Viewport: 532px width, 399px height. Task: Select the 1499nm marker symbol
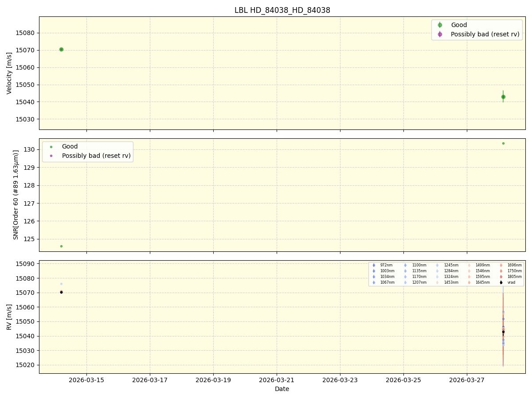[469, 266]
